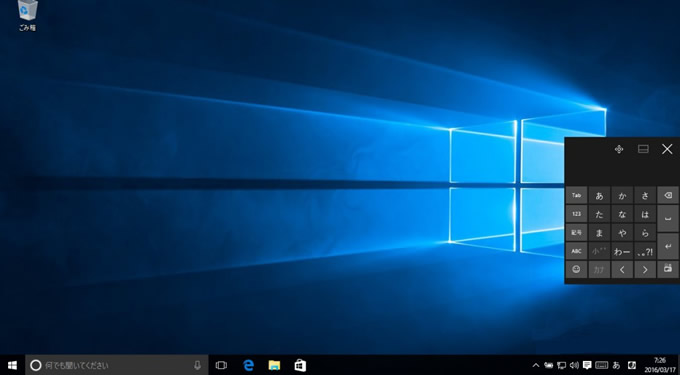
Task: Open the Recycle Bin desktop icon
Action: [27, 16]
